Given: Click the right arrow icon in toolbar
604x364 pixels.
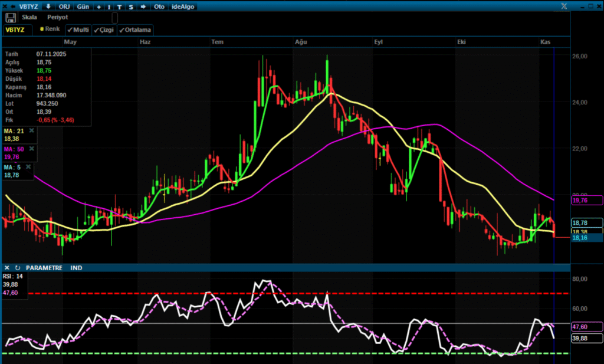Looking at the screenshot, I should point(143,6).
